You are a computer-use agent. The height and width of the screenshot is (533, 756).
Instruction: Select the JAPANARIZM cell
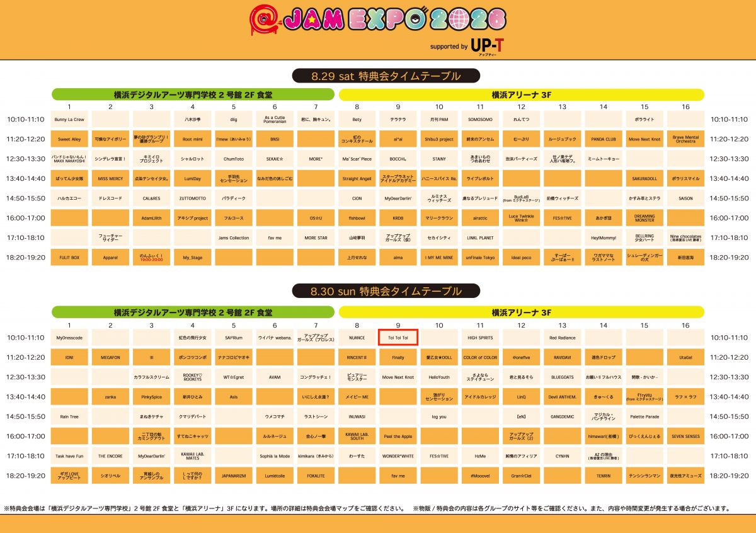pyautogui.click(x=234, y=476)
